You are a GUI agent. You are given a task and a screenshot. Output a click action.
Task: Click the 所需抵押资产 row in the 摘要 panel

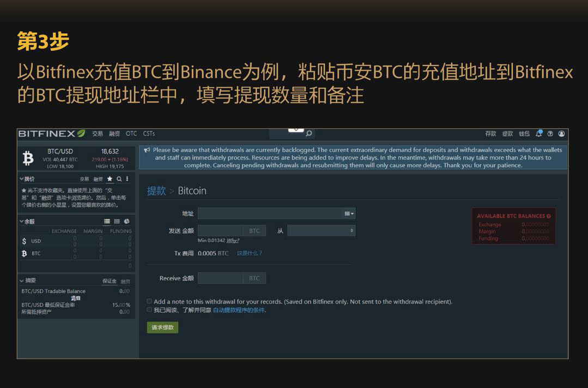click(x=75, y=312)
